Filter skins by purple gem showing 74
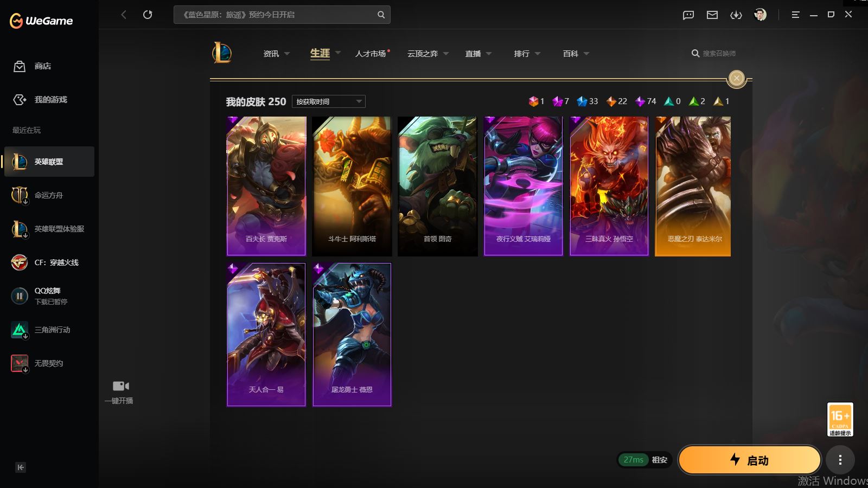The width and height of the screenshot is (868, 488). pyautogui.click(x=646, y=101)
